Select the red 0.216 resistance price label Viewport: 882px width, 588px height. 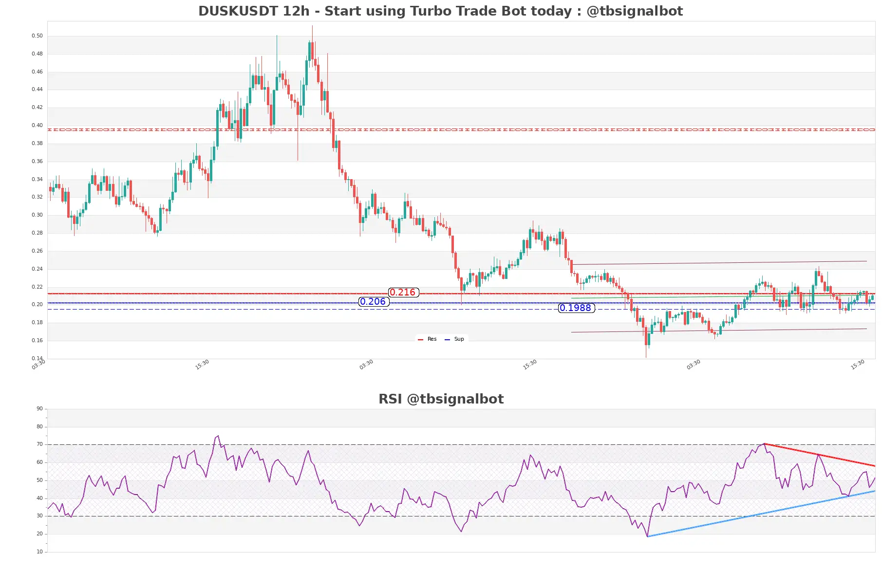click(403, 293)
